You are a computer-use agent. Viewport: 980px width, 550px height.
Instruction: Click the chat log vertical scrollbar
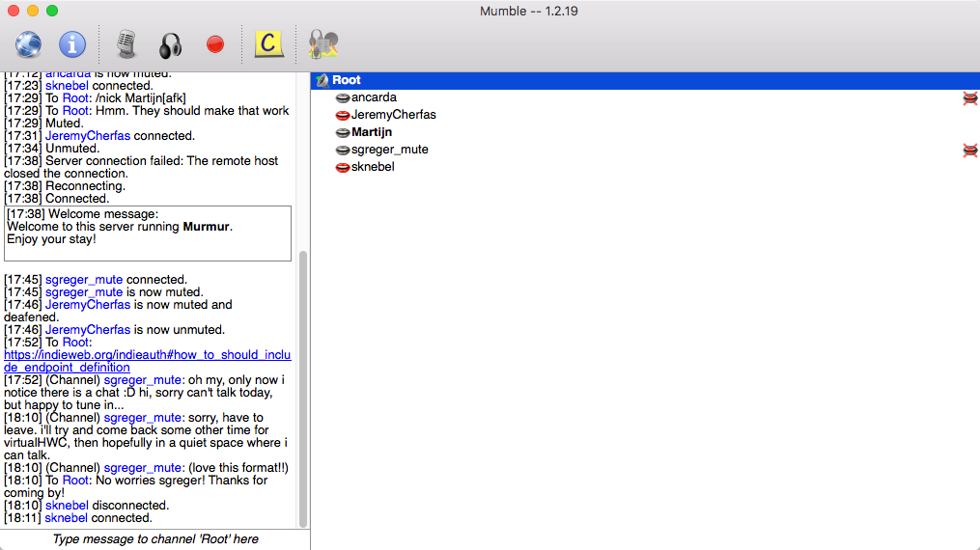[x=303, y=389]
